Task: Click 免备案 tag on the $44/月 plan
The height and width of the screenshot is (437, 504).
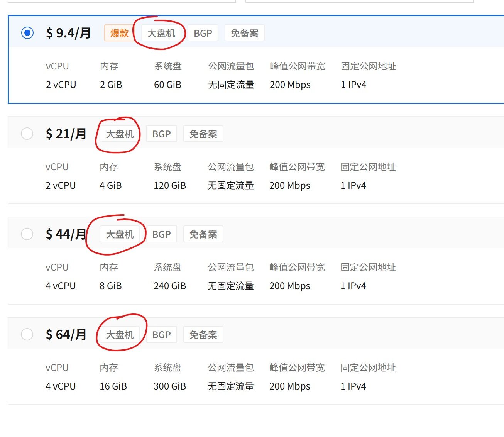Action: point(203,234)
